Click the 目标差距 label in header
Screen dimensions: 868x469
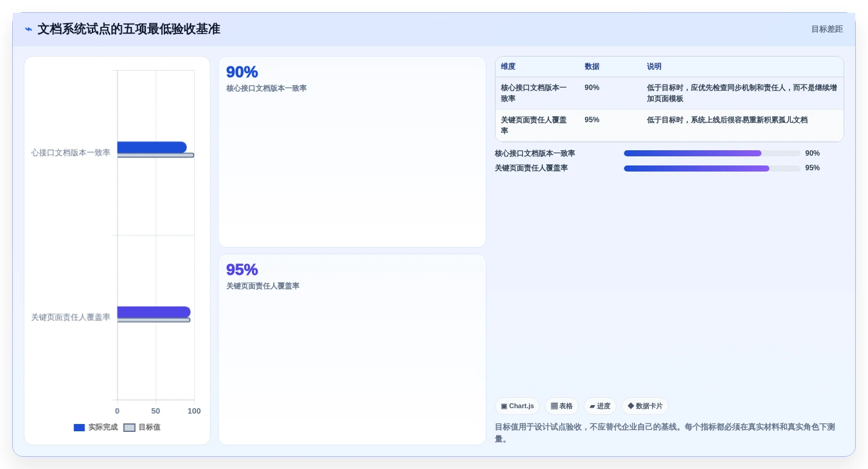pos(827,29)
